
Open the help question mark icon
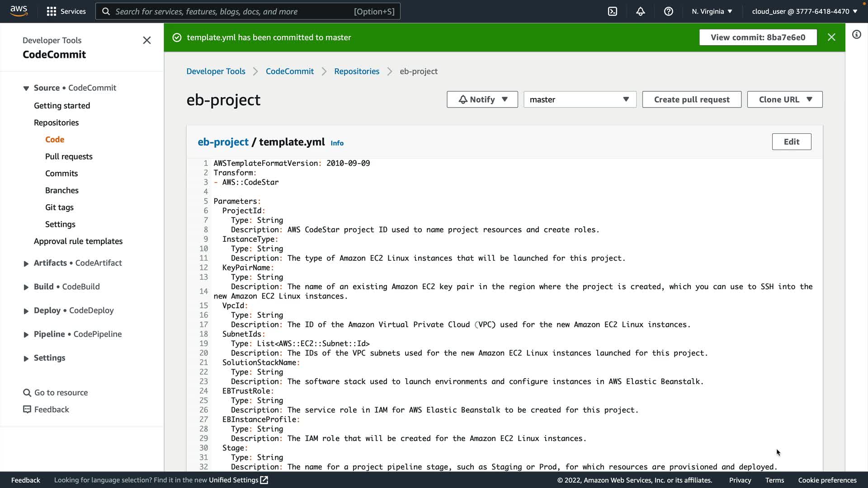(669, 11)
